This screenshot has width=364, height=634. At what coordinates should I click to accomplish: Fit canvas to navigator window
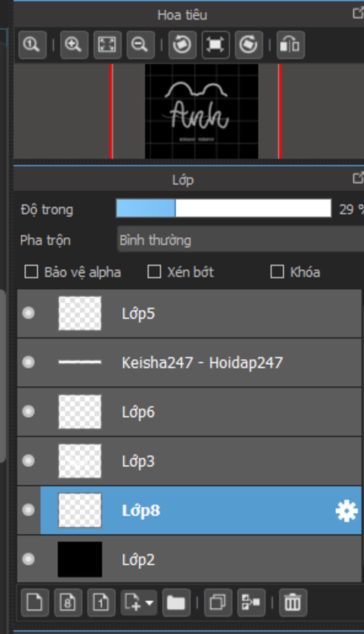coord(107,45)
